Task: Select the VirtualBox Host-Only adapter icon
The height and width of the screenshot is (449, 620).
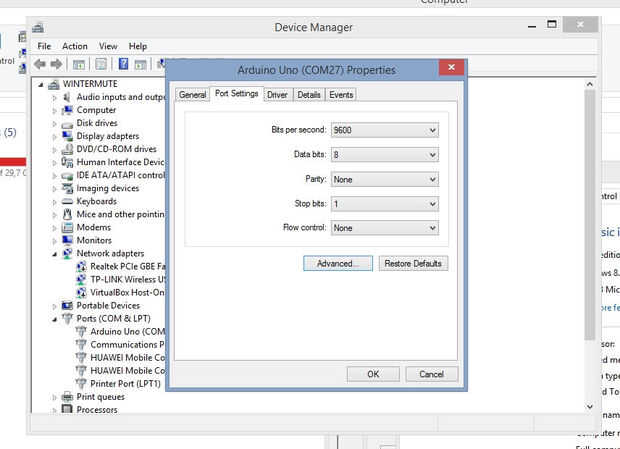Action: click(81, 292)
